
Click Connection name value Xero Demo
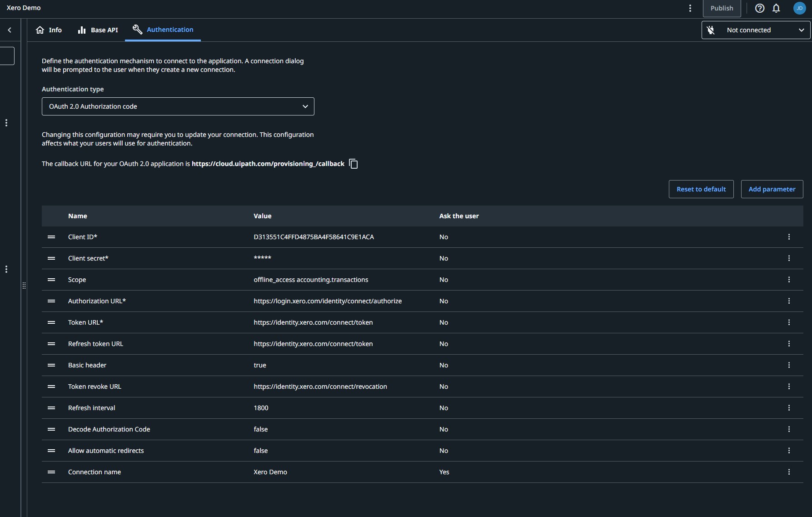tap(270, 472)
